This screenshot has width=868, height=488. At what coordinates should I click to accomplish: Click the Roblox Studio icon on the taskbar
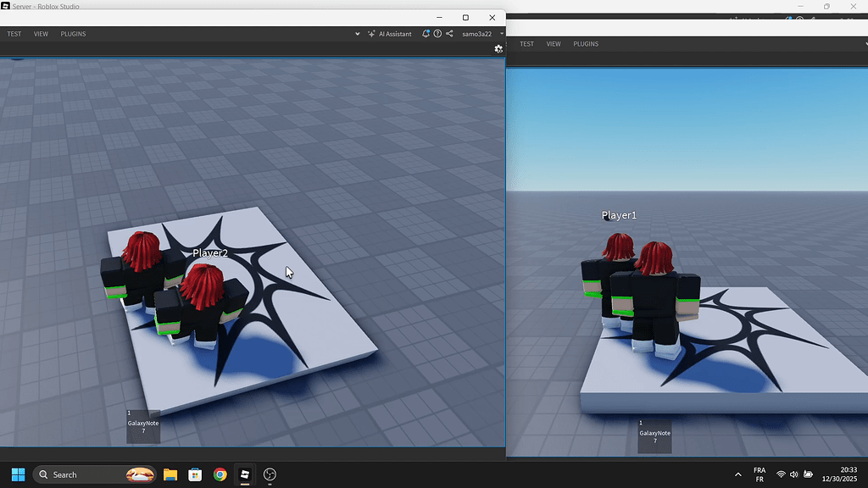245,474
